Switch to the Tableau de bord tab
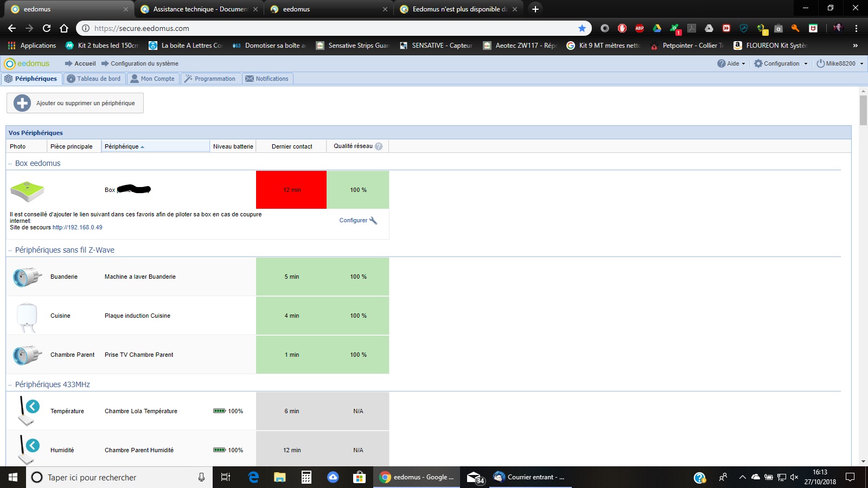The width and height of the screenshot is (868, 488). (x=94, y=79)
